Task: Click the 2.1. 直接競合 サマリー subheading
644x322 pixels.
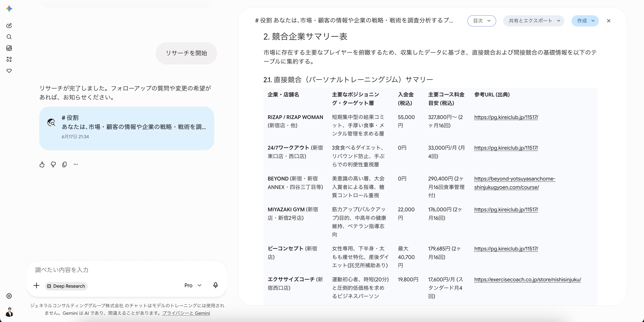Action: pyautogui.click(x=348, y=80)
